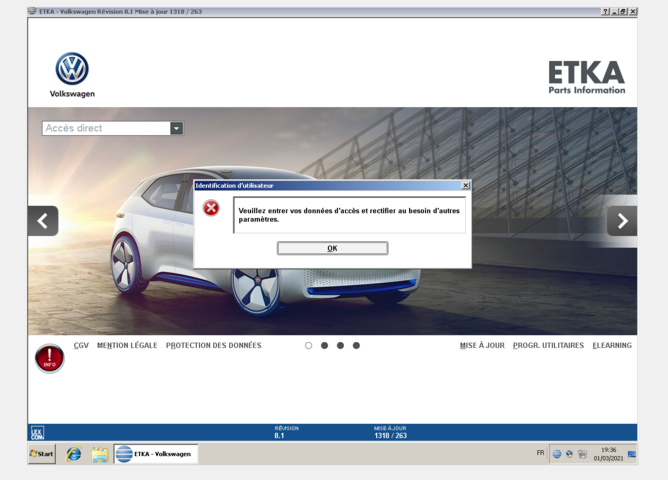668x480 pixels.
Task: Click the Mise à jour 1318 / 263 status
Action: click(x=390, y=432)
